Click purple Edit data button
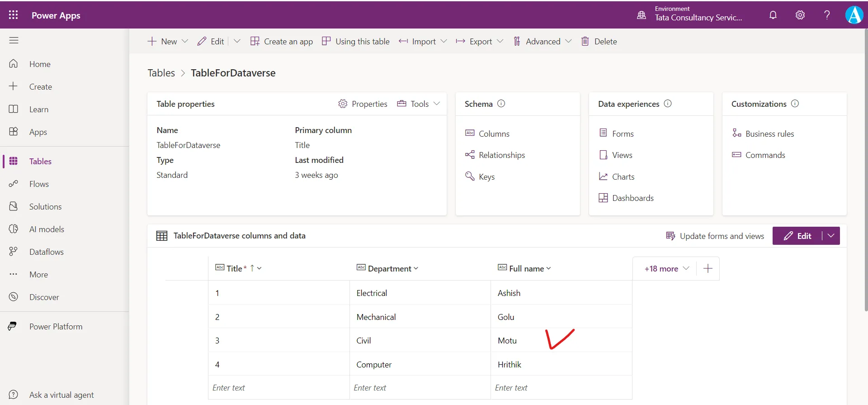 point(797,236)
